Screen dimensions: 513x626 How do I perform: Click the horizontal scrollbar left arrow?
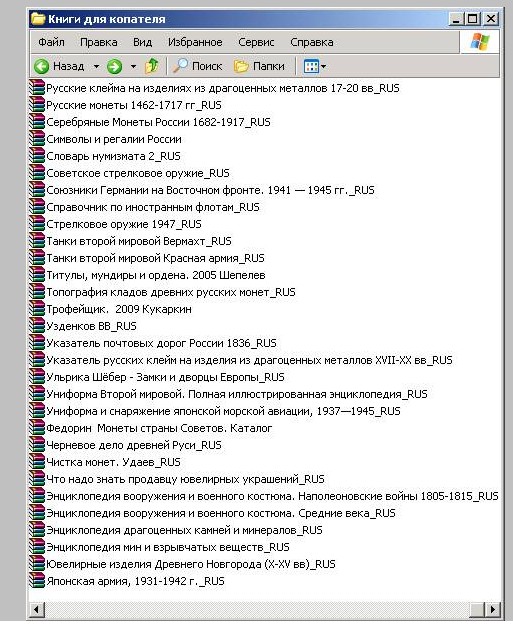pos(37,609)
